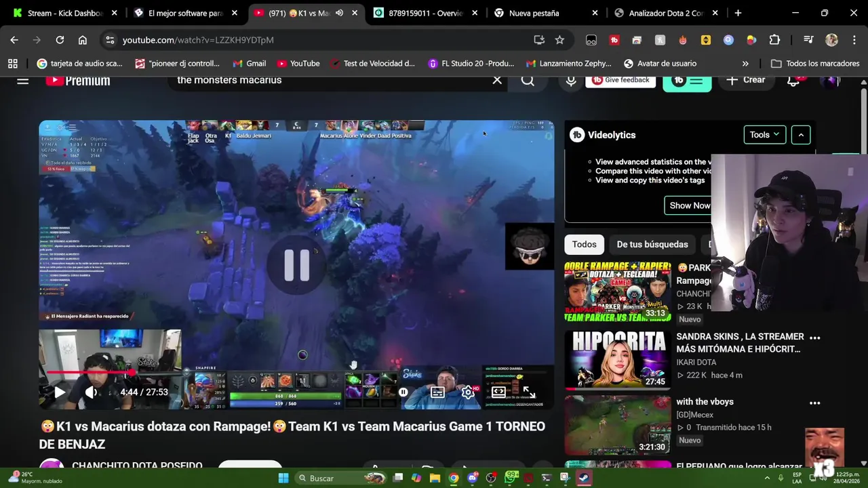
Task: Open a new browser tab
Action: click(738, 13)
